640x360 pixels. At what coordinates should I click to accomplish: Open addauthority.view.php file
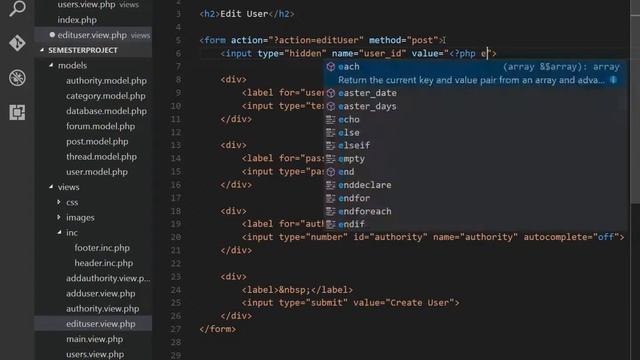108,278
